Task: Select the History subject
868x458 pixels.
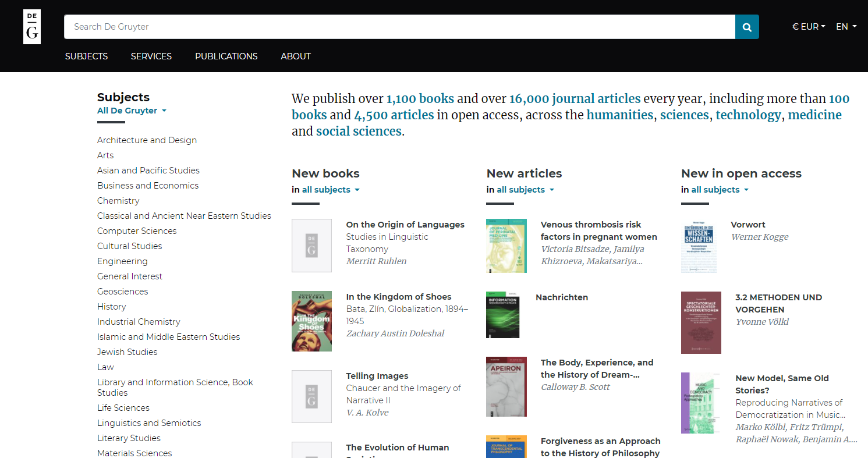Action: 111,307
